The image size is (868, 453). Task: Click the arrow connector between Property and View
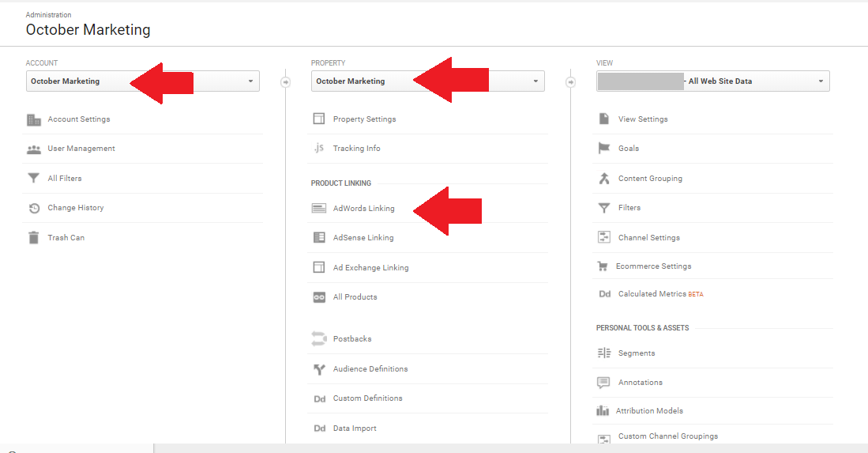point(571,82)
